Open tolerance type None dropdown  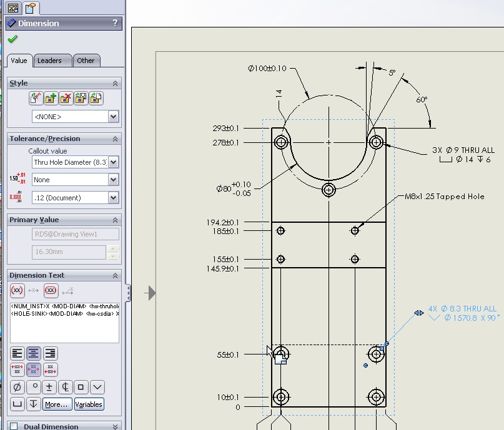coord(113,180)
